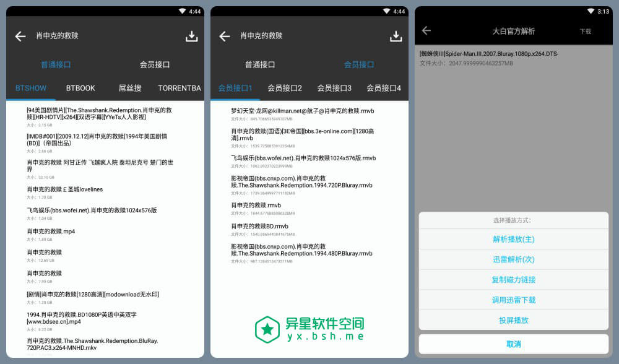Choose 解析播放(主) playback option
Screen dimensions: 619x364
pos(513,239)
